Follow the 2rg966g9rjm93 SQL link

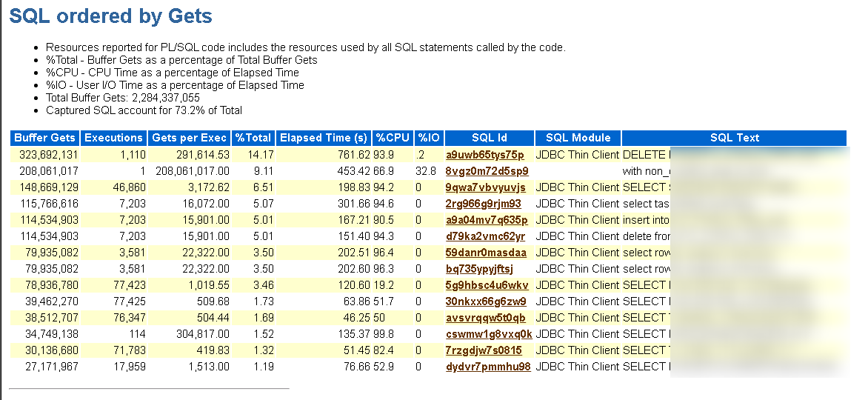[483, 204]
